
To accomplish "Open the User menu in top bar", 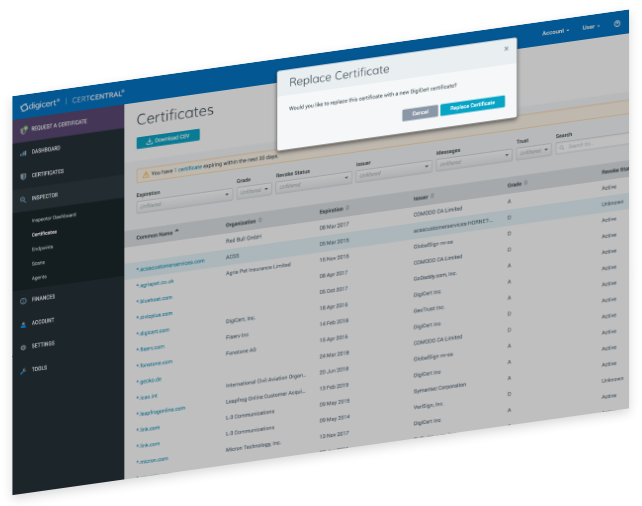I will [591, 27].
